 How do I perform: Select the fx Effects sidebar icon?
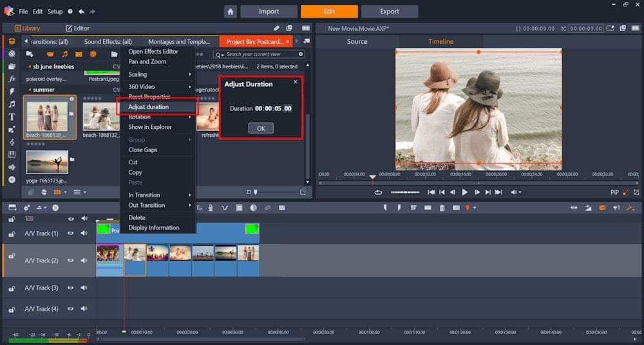pyautogui.click(x=12, y=79)
